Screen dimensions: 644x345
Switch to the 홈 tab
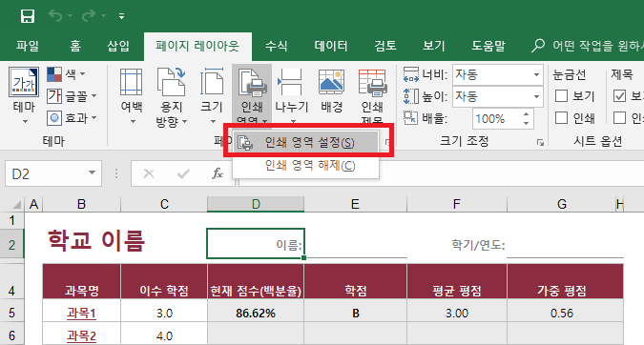coord(75,46)
